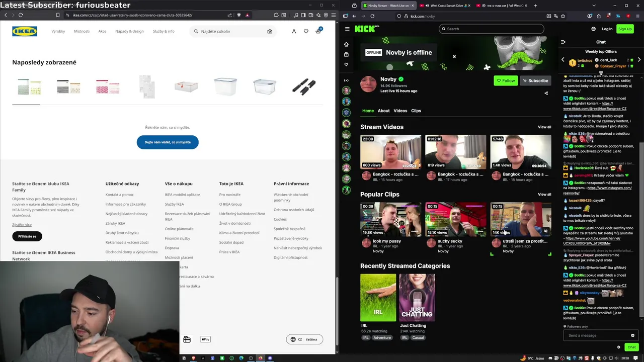Click Přihlaste se IKEA Family button
Image resolution: width=644 pixels, height=362 pixels.
coord(27,236)
